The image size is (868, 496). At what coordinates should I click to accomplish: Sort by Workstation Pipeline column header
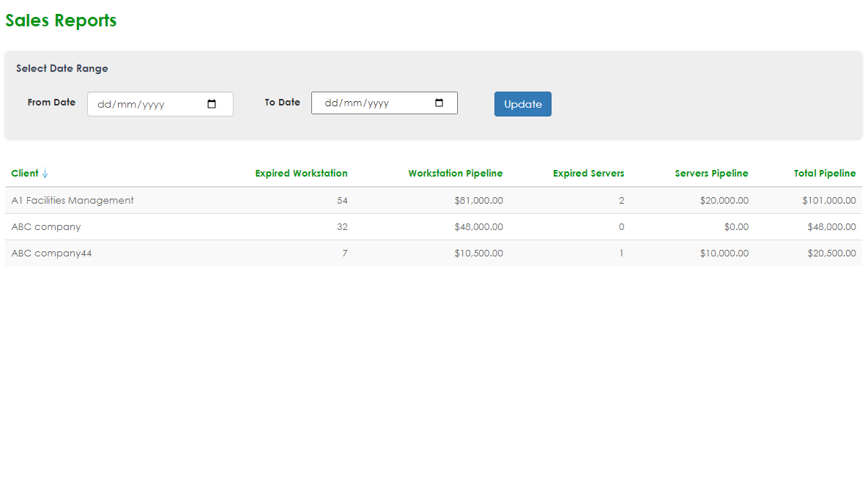[x=455, y=174]
